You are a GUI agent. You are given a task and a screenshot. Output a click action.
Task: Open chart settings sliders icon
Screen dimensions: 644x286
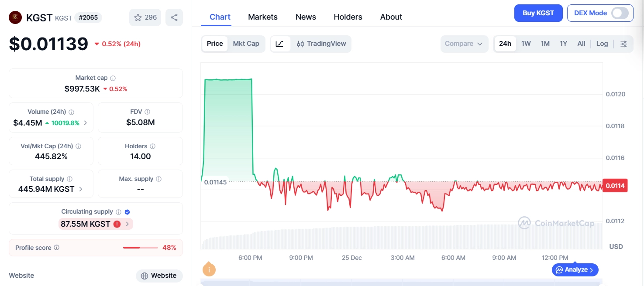point(624,44)
